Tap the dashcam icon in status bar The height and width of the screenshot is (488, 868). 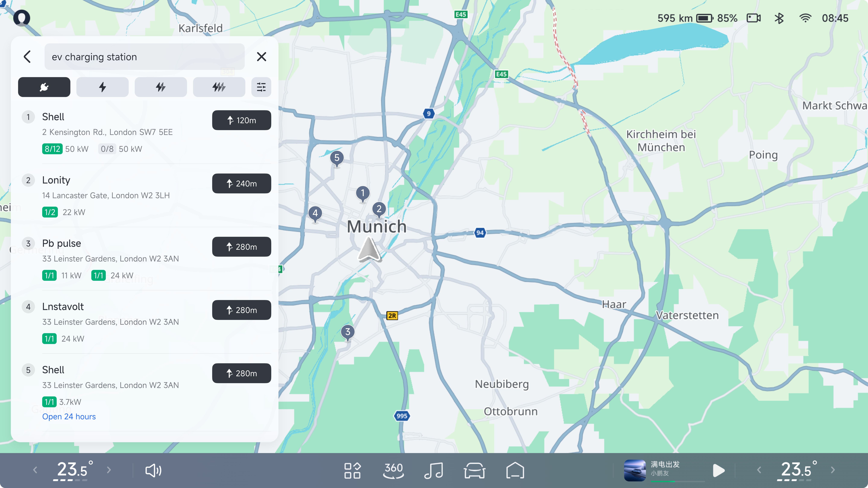[753, 18]
